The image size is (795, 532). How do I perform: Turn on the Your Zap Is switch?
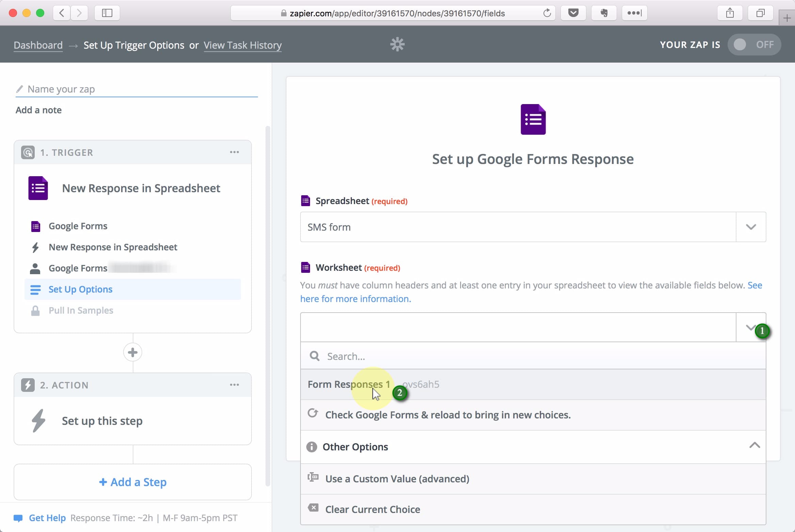click(x=754, y=45)
